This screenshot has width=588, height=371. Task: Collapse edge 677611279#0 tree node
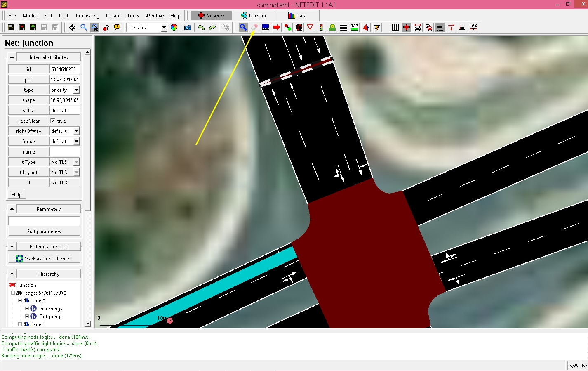click(x=13, y=293)
